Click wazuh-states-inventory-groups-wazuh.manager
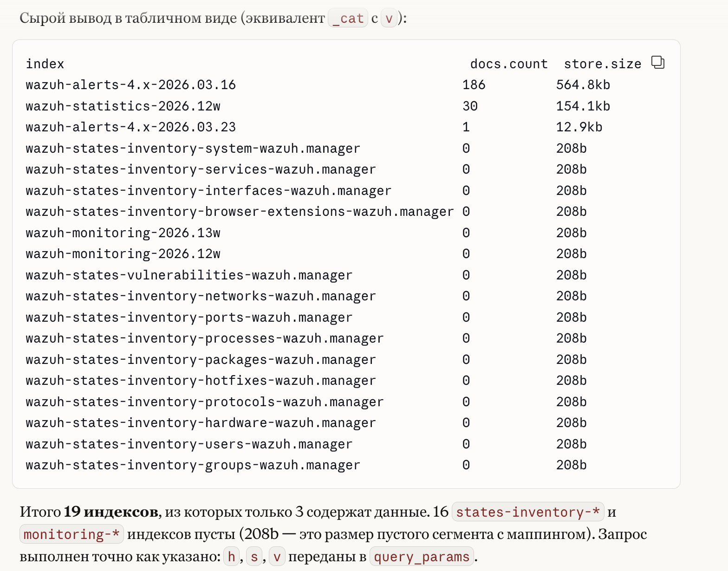The height and width of the screenshot is (571, 728). [x=193, y=465]
